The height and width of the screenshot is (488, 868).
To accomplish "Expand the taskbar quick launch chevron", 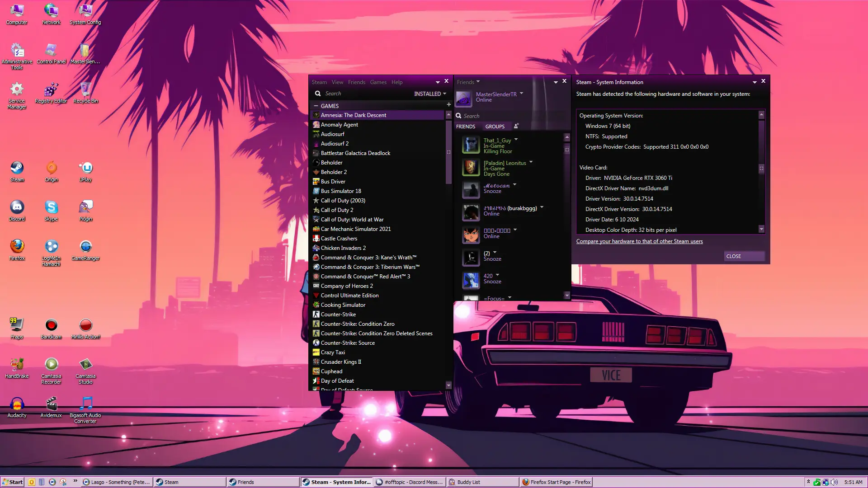I will [x=75, y=481].
